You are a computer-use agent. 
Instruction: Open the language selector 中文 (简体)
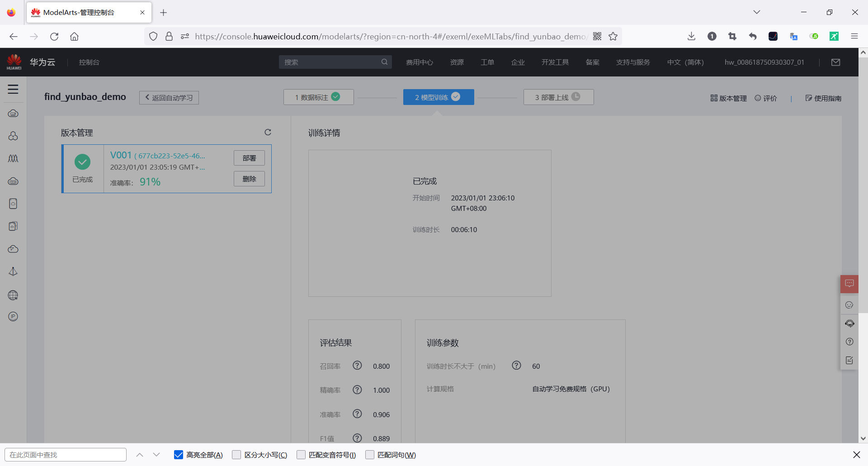[685, 62]
